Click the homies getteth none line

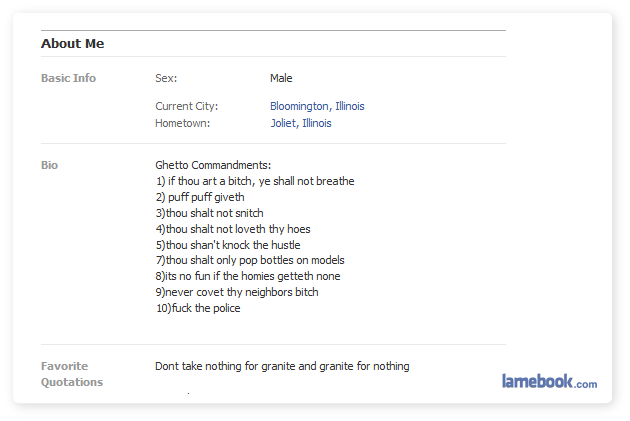[x=247, y=276]
